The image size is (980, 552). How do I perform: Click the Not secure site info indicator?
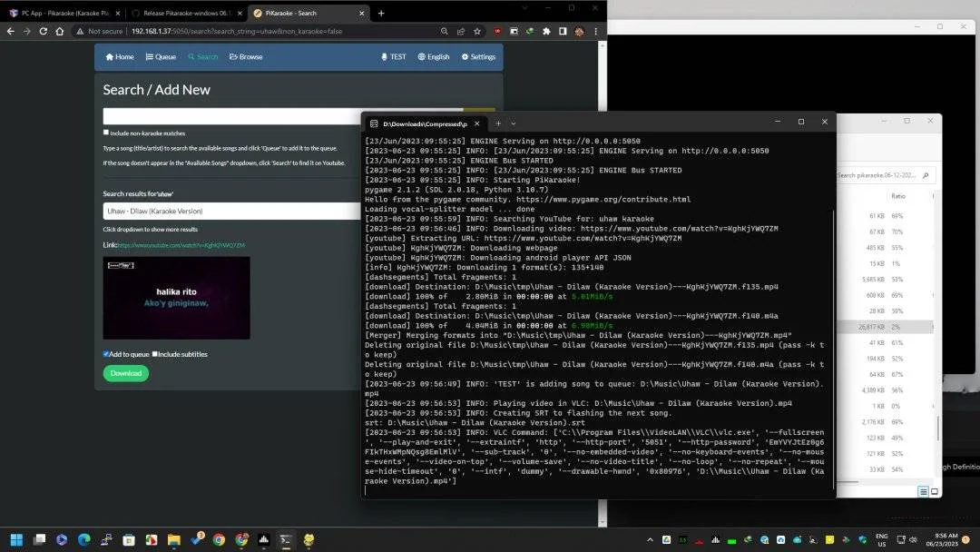pyautogui.click(x=100, y=31)
